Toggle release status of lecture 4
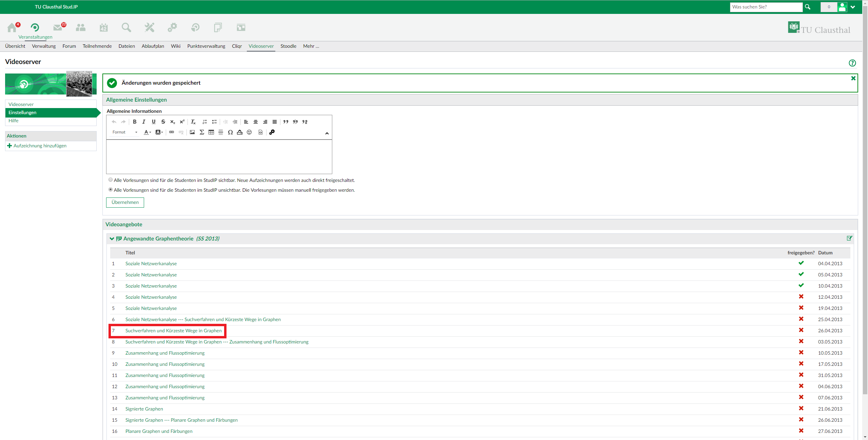Viewport: 868px width, 440px height. (801, 297)
